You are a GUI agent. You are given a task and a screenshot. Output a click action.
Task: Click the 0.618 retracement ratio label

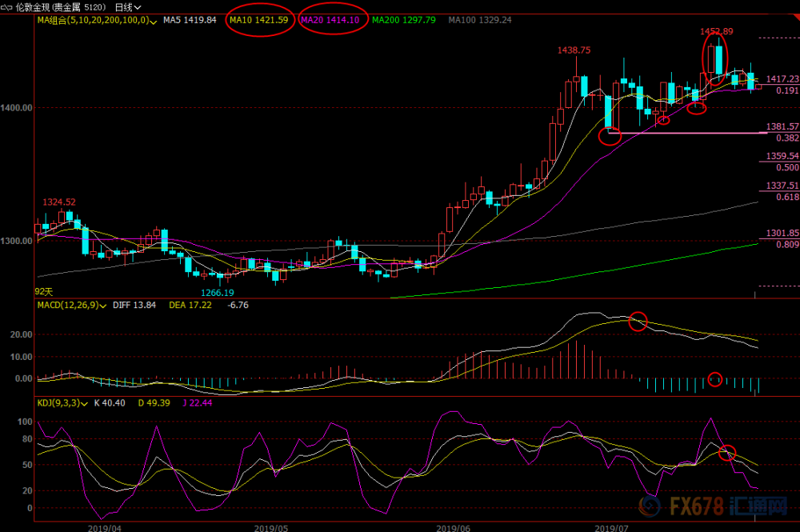click(x=787, y=197)
